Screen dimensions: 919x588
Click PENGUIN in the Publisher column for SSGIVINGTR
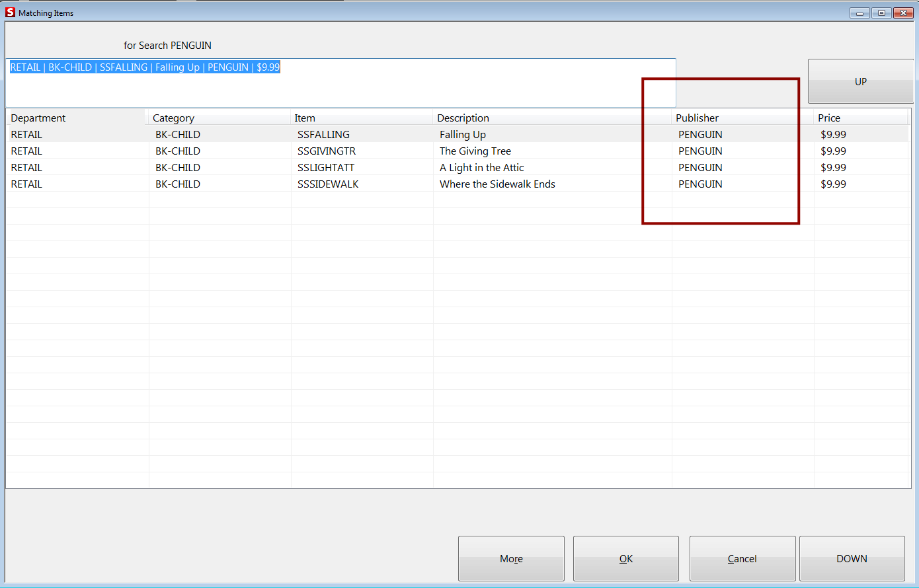click(x=700, y=151)
